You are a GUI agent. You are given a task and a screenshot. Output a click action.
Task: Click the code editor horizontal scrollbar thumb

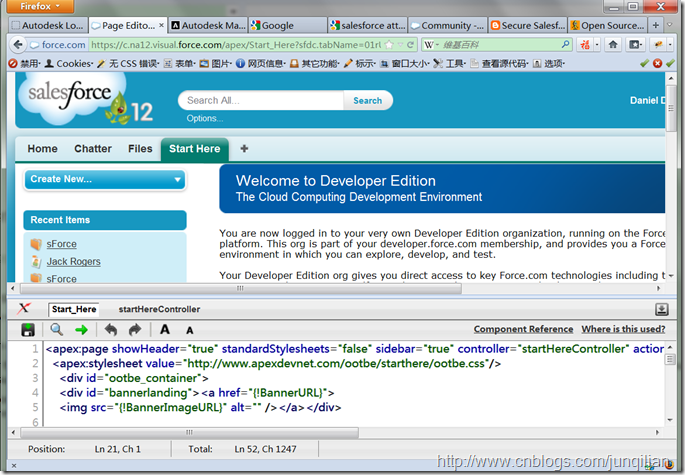pos(189,433)
